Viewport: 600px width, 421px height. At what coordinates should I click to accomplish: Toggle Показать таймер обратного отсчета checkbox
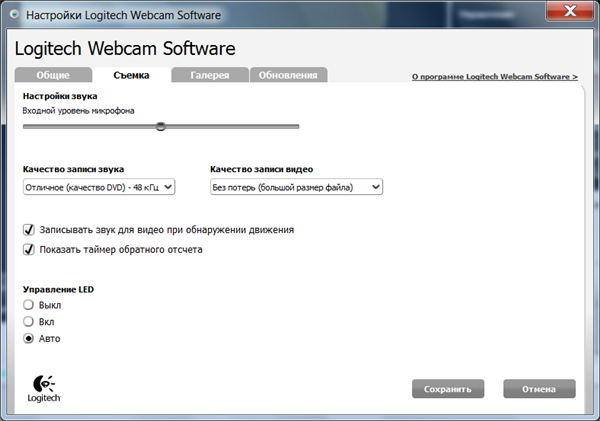coord(29,250)
